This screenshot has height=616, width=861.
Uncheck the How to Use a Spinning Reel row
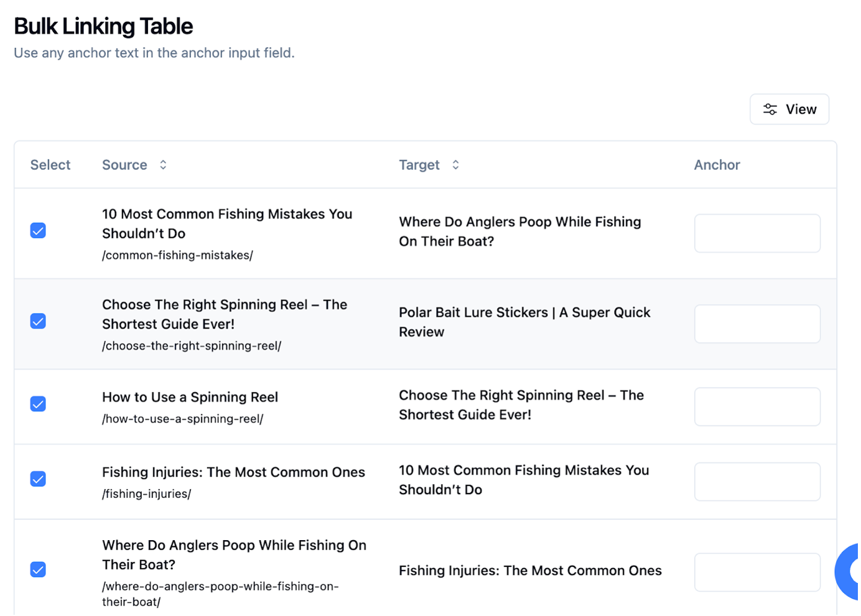coord(38,404)
